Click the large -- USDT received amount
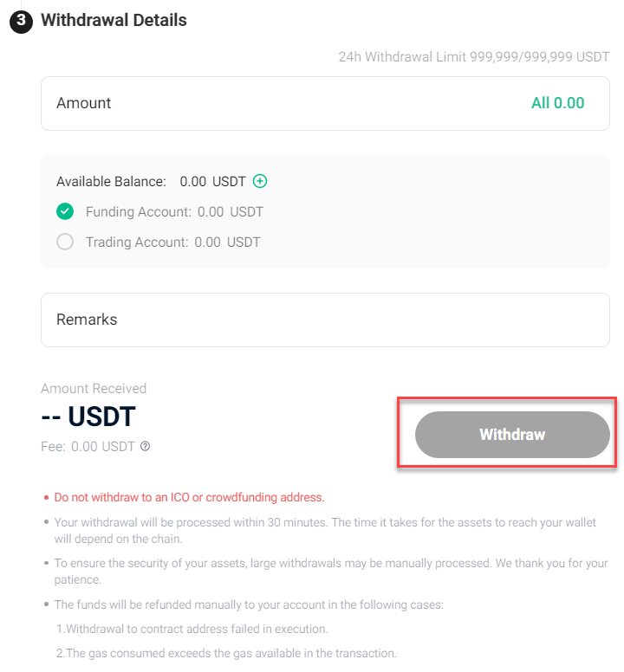The width and height of the screenshot is (624, 672). tap(88, 417)
